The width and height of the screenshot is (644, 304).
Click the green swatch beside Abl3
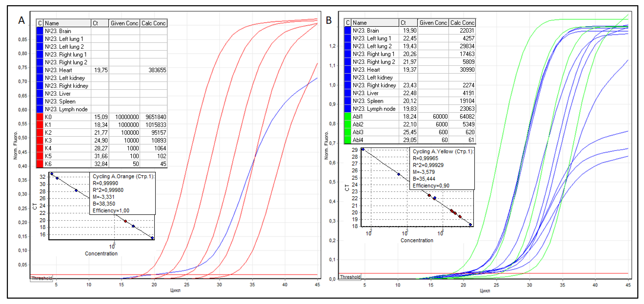pos(348,132)
